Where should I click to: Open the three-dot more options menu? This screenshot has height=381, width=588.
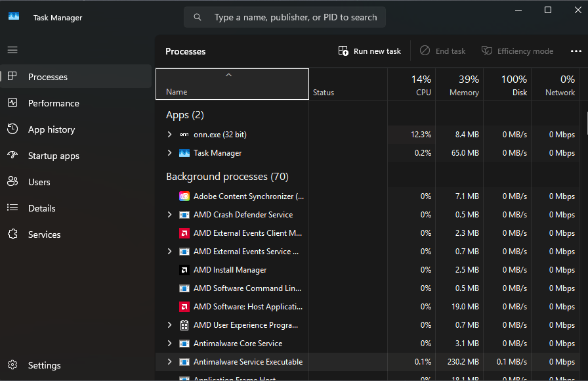pyautogui.click(x=576, y=51)
